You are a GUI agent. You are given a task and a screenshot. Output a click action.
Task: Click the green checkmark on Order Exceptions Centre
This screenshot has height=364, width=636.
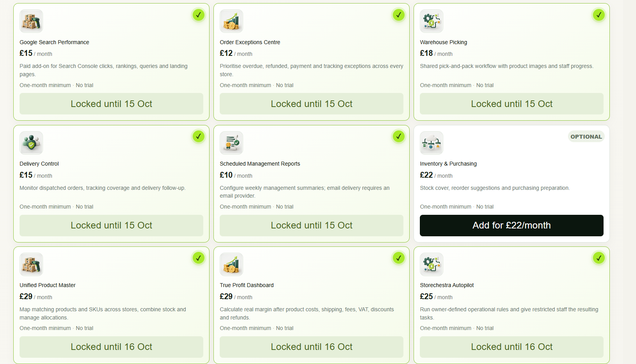pos(399,15)
